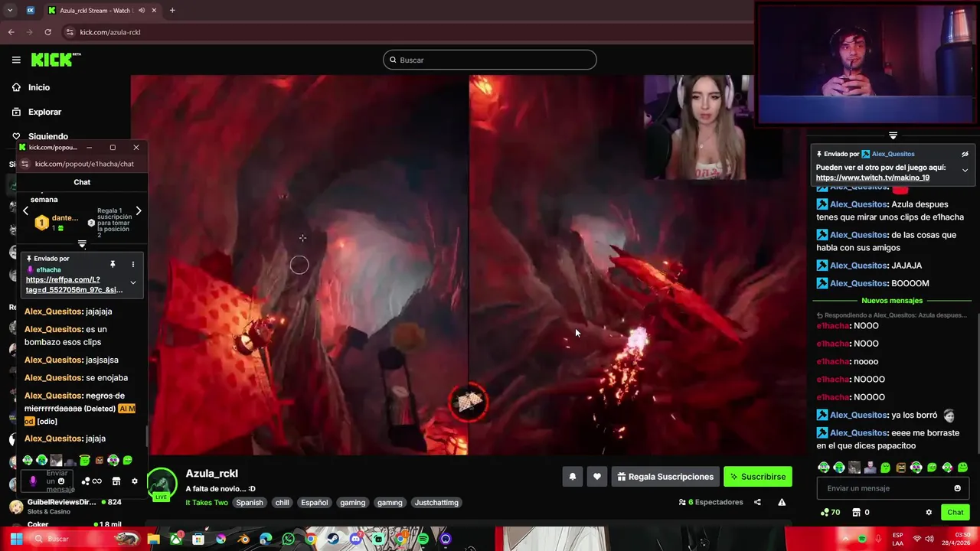This screenshot has height=551, width=980.
Task: Show previous leaderboard entry in popout chat
Action: tap(25, 210)
